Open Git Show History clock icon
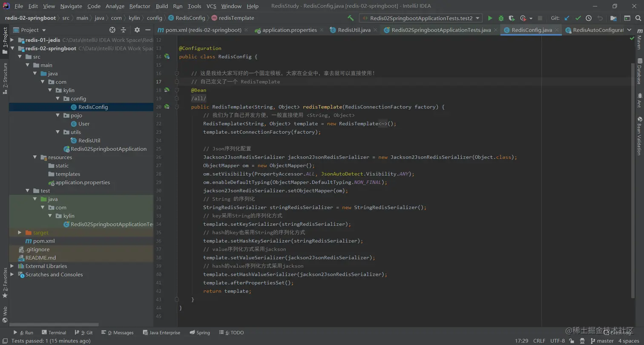 pos(589,18)
